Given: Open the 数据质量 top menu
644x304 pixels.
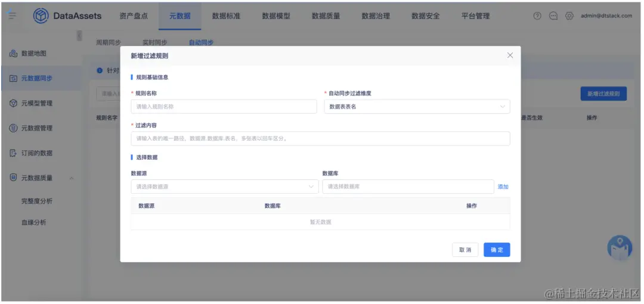Looking at the screenshot, I should (326, 16).
